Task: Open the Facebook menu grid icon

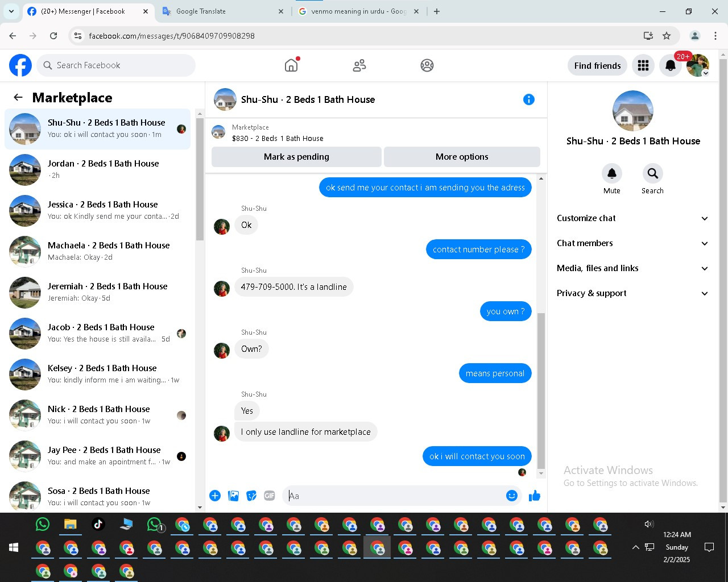Action: coord(643,65)
